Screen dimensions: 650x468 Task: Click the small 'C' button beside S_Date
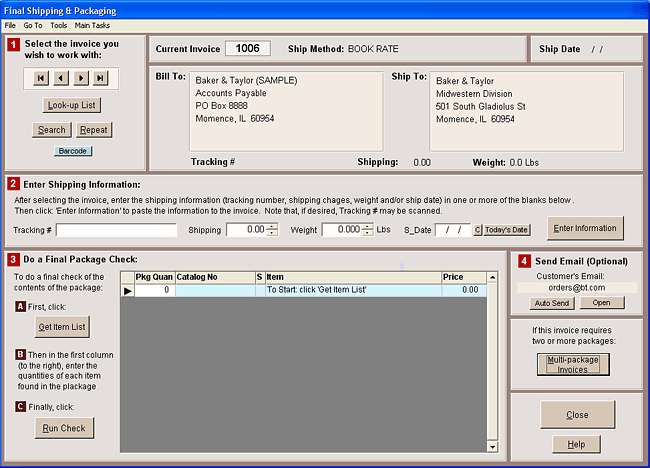[477, 230]
